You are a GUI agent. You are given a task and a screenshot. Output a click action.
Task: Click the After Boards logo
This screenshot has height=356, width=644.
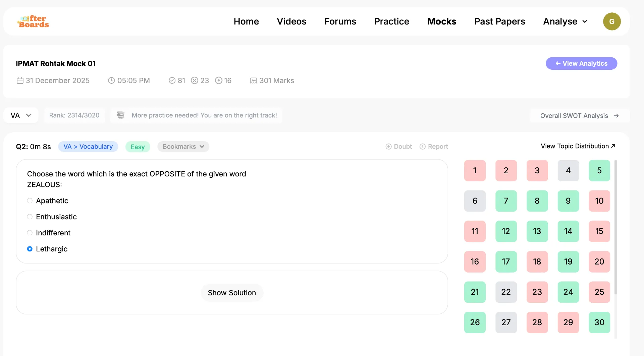coord(33,21)
